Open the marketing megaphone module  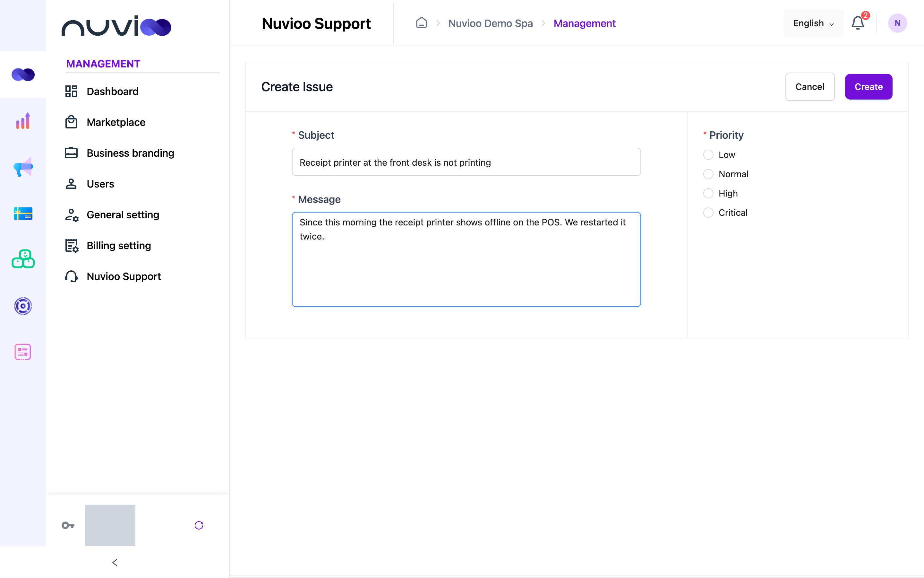point(23,167)
